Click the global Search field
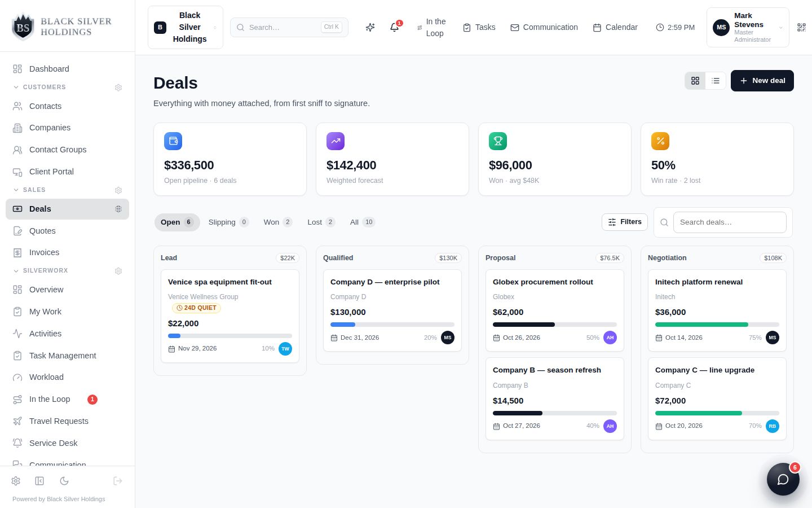This screenshot has width=812, height=508. 289,27
